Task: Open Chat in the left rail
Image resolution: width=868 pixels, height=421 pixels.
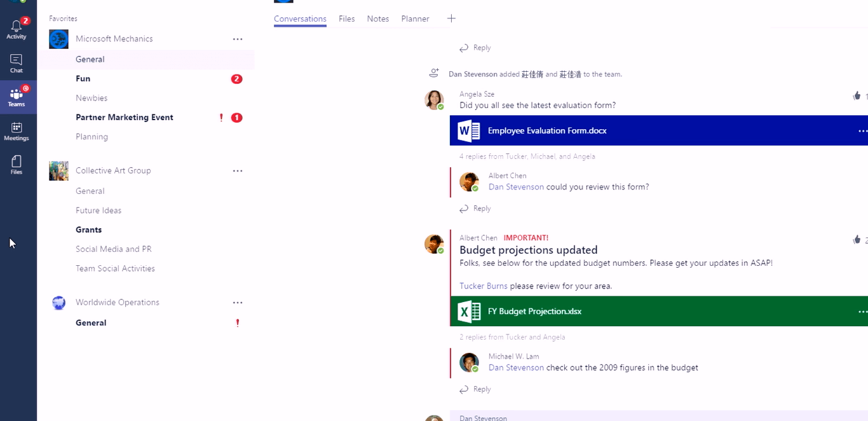Action: point(17,63)
